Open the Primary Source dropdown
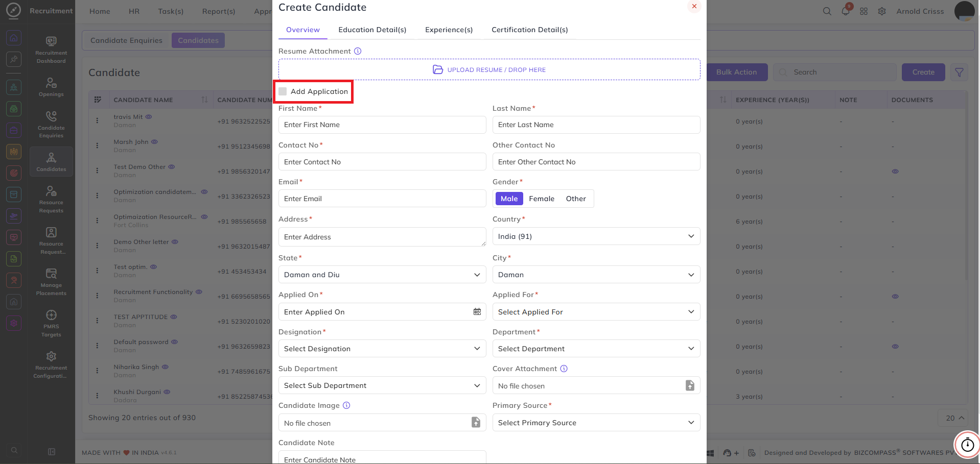Image resolution: width=980 pixels, height=464 pixels. (x=596, y=423)
